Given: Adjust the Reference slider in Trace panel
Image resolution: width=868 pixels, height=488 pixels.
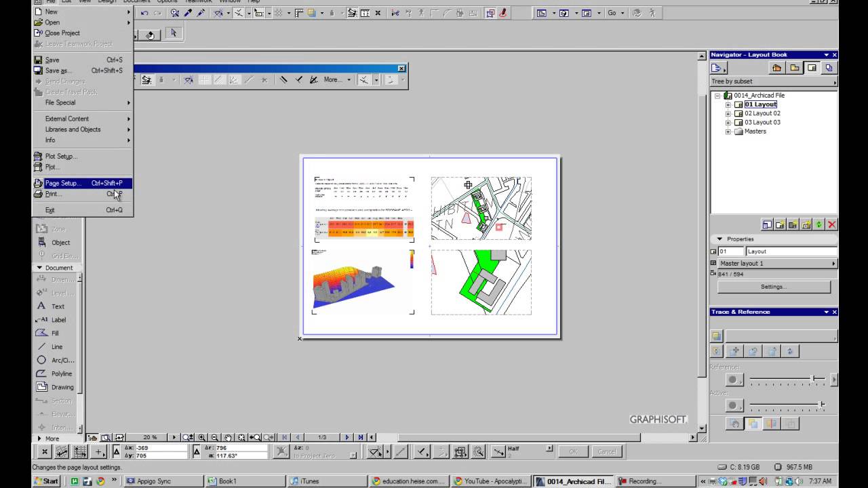Looking at the screenshot, I should [x=812, y=379].
